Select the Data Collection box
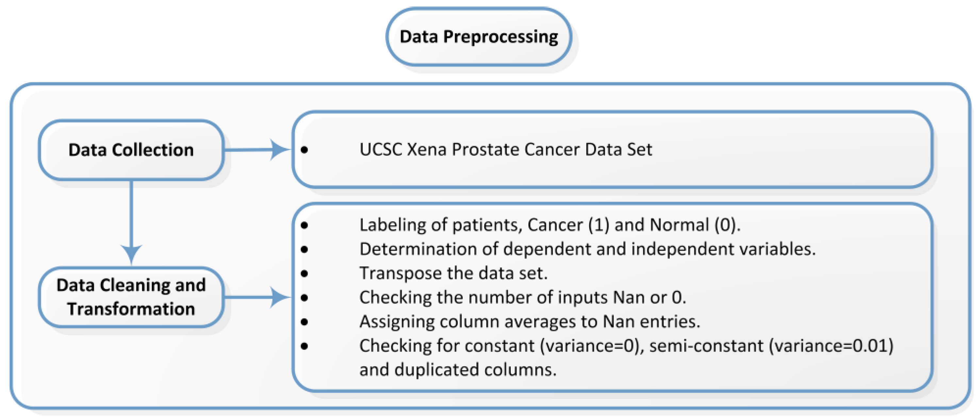Image resolution: width=980 pixels, height=420 pixels. (x=131, y=150)
